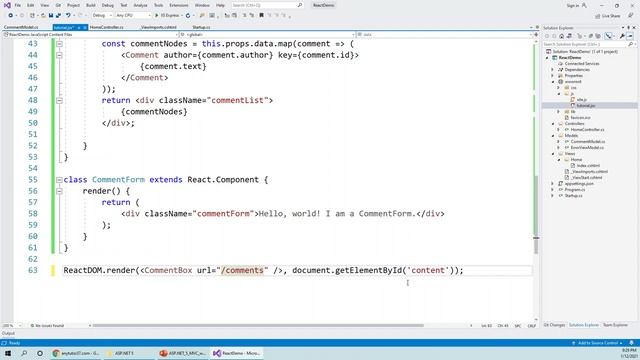The width and height of the screenshot is (640, 360).
Task: Switch to the CommentModel.cs tab
Action: (21, 27)
